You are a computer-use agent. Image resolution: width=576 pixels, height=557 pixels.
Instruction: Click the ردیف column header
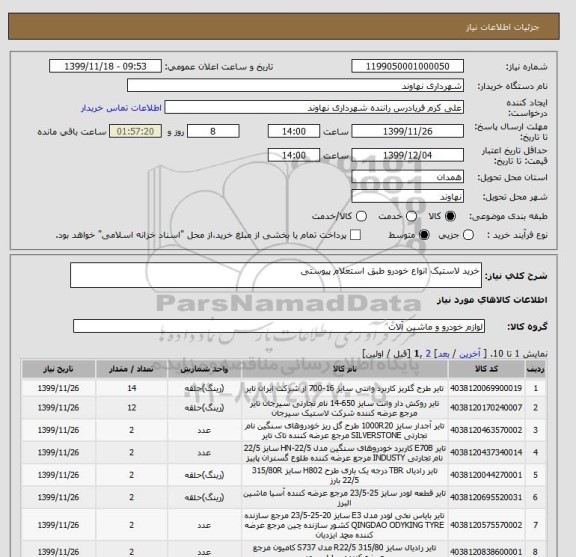point(535,369)
